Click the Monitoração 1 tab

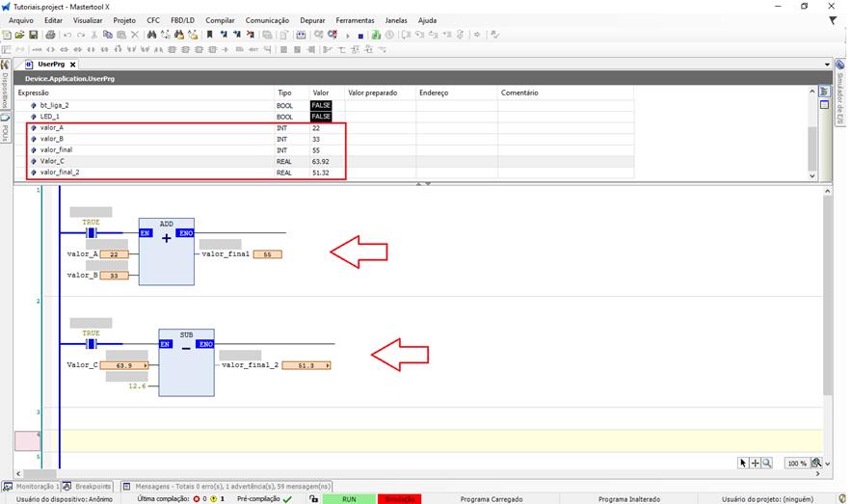pos(34,487)
